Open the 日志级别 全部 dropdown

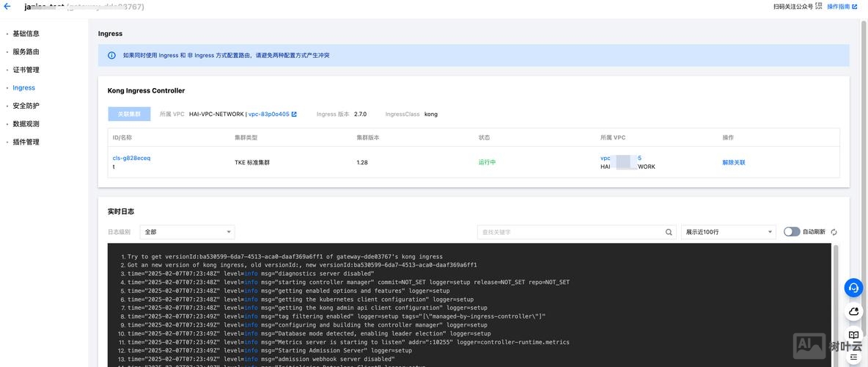[188, 232]
